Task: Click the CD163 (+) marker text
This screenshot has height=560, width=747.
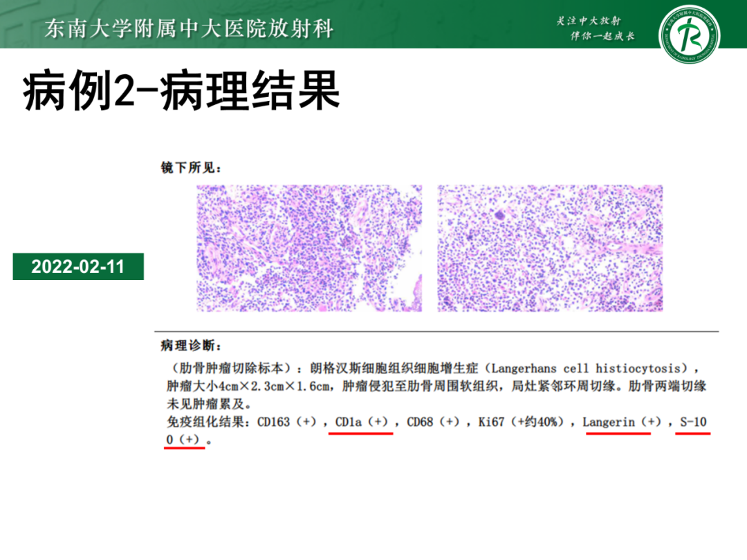Action: point(286,422)
